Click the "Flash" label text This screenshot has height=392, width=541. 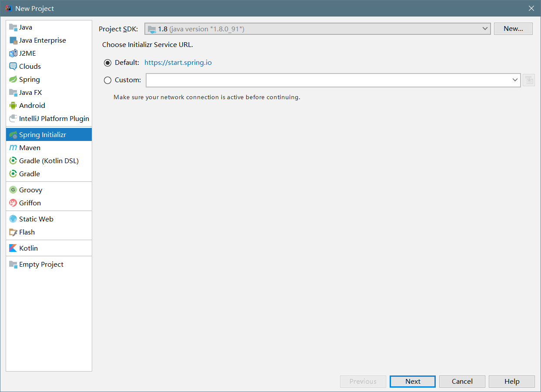click(27, 232)
